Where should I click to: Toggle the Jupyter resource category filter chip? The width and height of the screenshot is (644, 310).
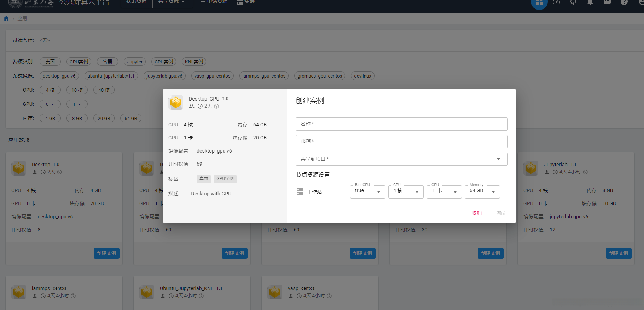(135, 62)
